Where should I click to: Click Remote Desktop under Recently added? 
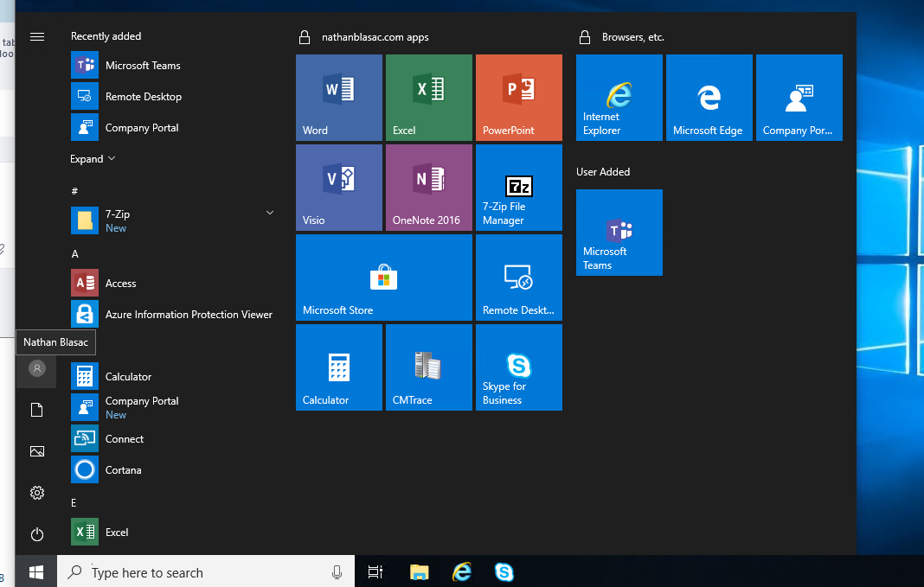click(x=138, y=96)
